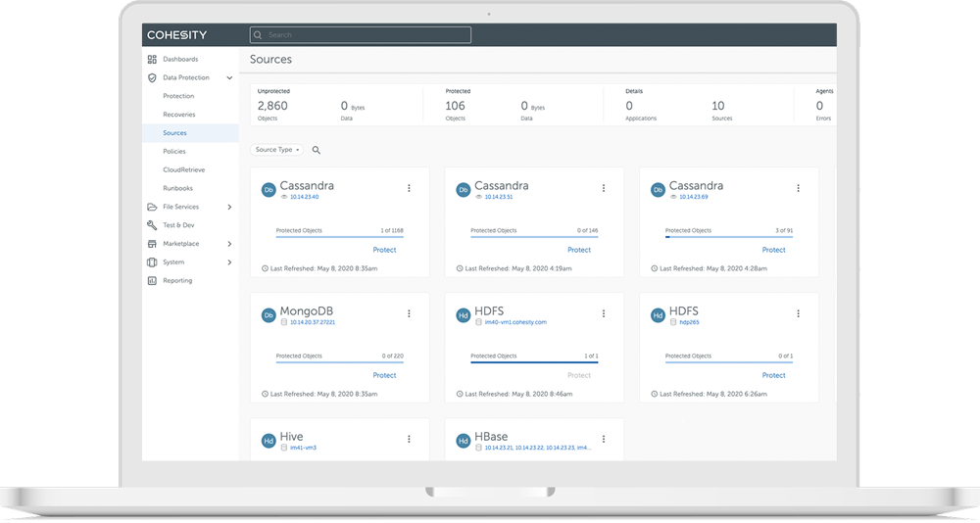Click the Db icon on MongoDB card
Viewport: 980px width, 523px height.
click(x=269, y=315)
